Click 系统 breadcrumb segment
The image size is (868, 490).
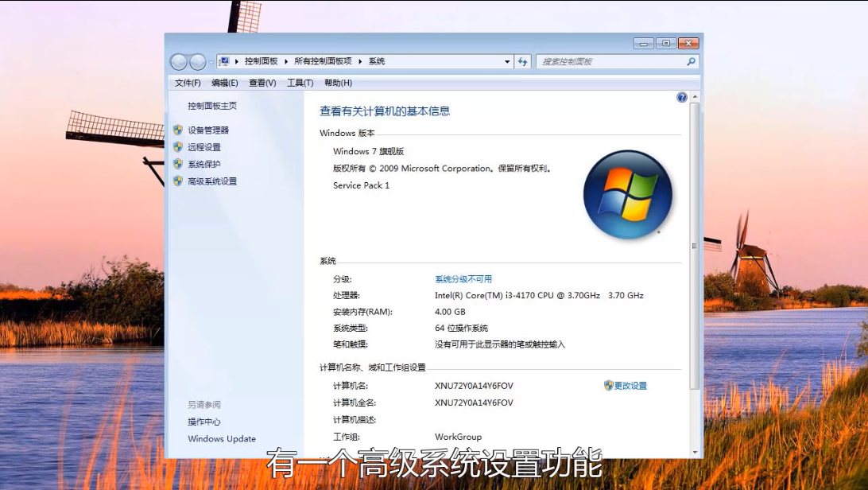point(377,61)
